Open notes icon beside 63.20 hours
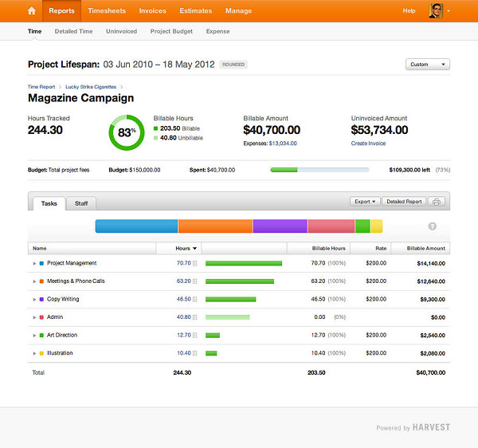 [x=195, y=281]
